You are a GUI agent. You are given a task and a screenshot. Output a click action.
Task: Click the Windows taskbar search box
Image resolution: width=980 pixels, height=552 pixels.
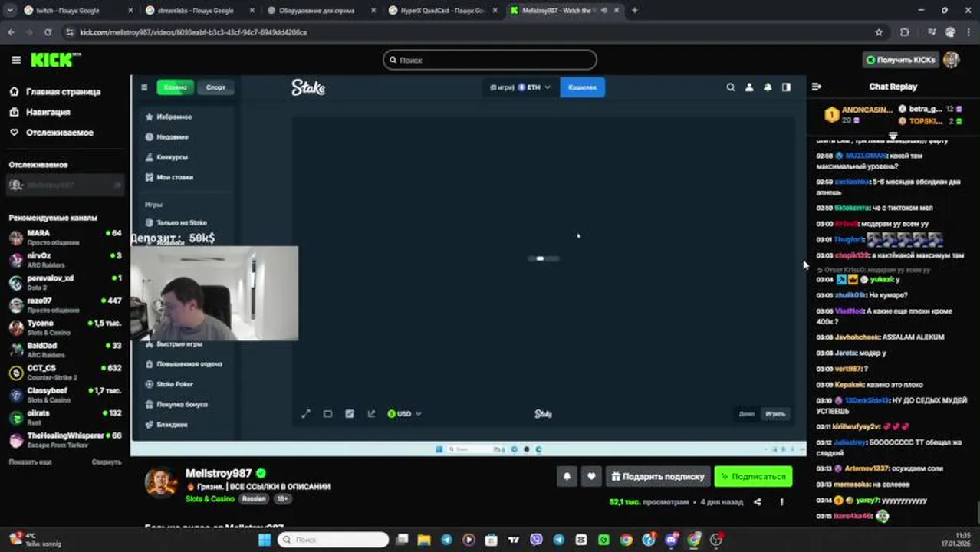[x=333, y=540]
